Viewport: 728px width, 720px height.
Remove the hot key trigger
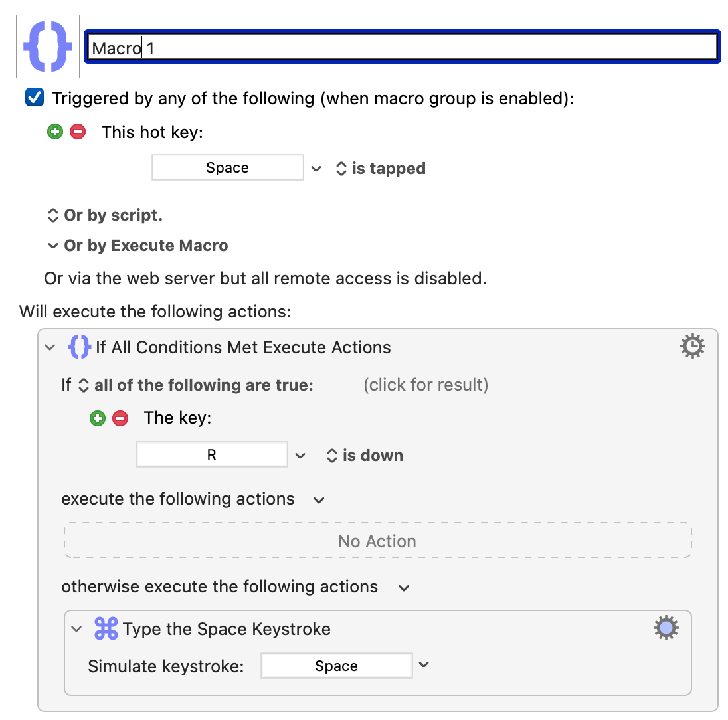[78, 132]
